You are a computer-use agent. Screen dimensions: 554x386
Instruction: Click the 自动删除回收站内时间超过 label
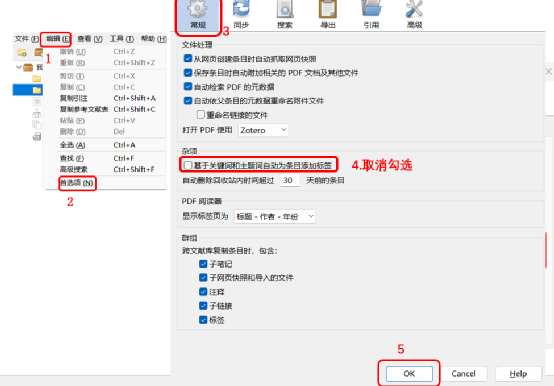pos(228,180)
